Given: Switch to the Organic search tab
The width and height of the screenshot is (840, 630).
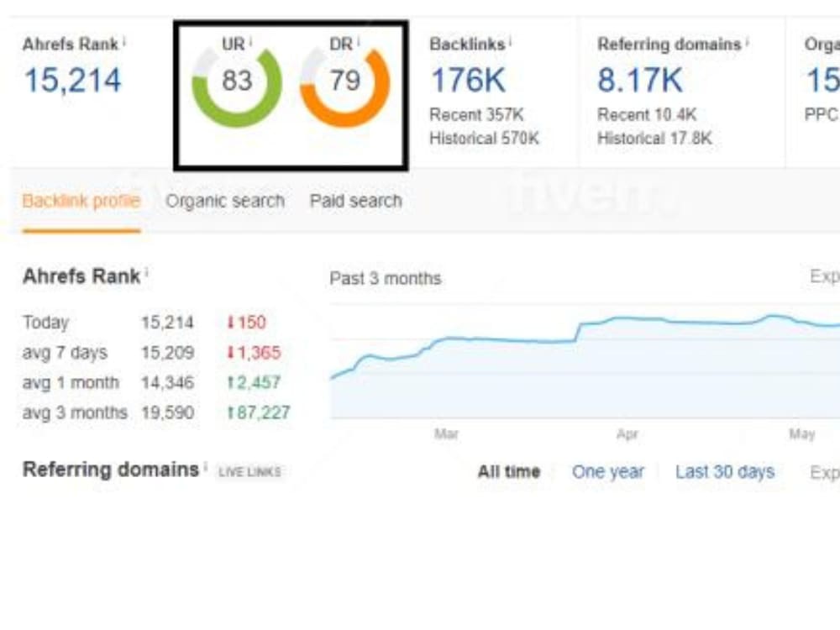Looking at the screenshot, I should [225, 201].
